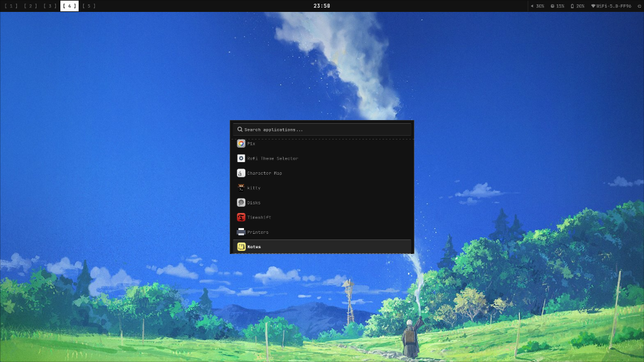Screen dimensions: 644x362
Task: Select the highlighted Notes entry
Action: tap(322, 246)
